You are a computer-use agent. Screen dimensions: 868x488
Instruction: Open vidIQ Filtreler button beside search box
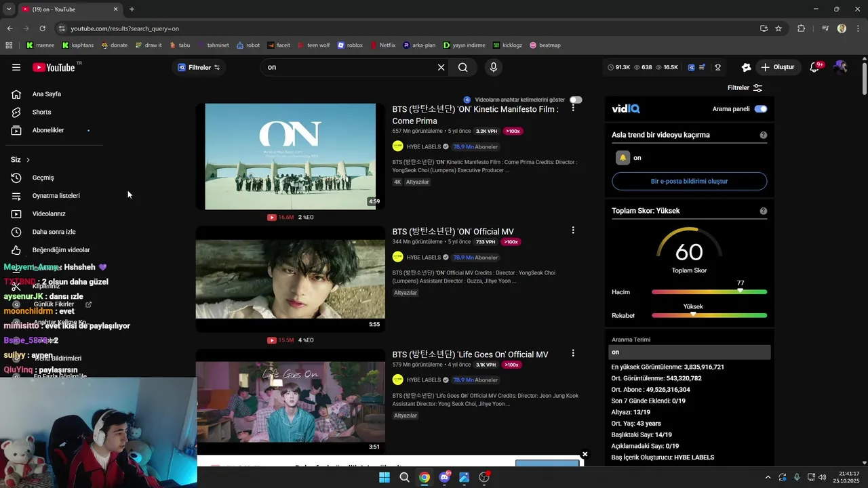click(199, 67)
